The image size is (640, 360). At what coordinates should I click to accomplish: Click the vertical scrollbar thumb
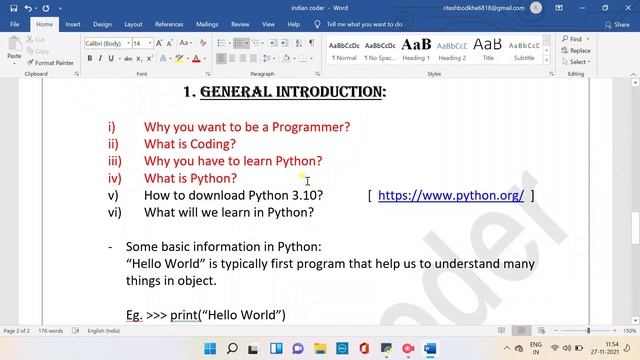tap(635, 228)
